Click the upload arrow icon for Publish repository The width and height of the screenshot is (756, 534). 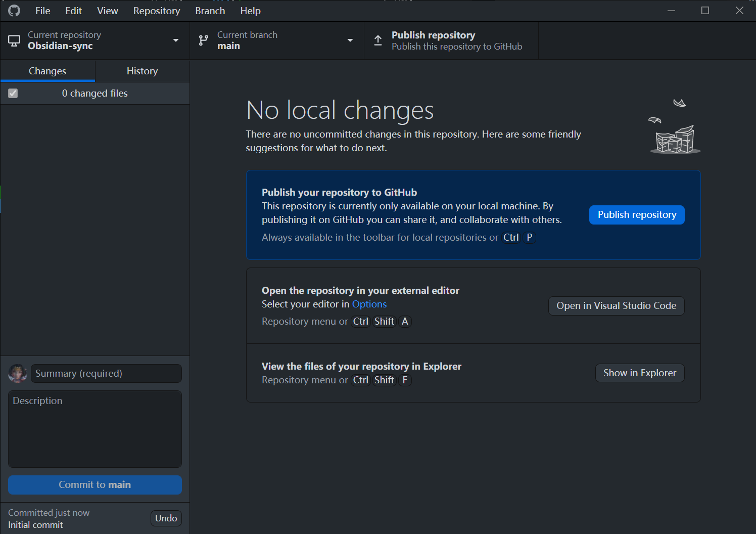pyautogui.click(x=378, y=40)
